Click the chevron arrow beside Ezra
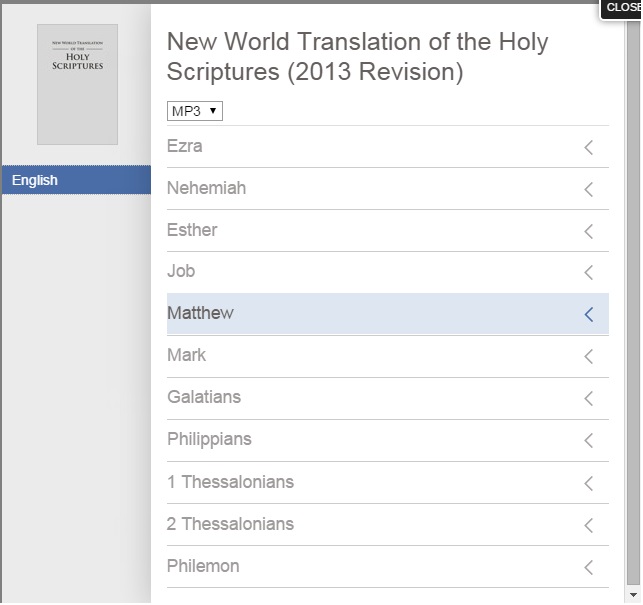The height and width of the screenshot is (605, 643). (x=589, y=147)
